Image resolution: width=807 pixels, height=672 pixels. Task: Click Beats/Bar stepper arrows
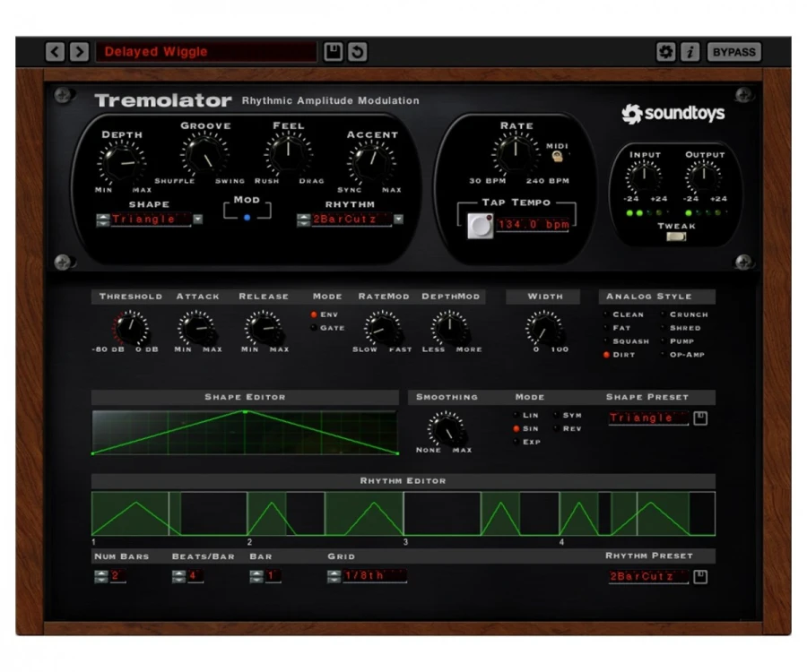178,576
